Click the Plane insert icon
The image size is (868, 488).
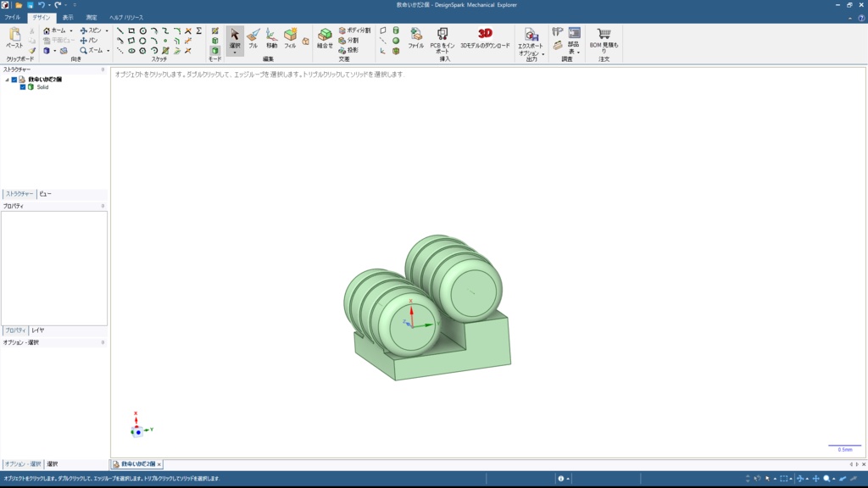[383, 30]
